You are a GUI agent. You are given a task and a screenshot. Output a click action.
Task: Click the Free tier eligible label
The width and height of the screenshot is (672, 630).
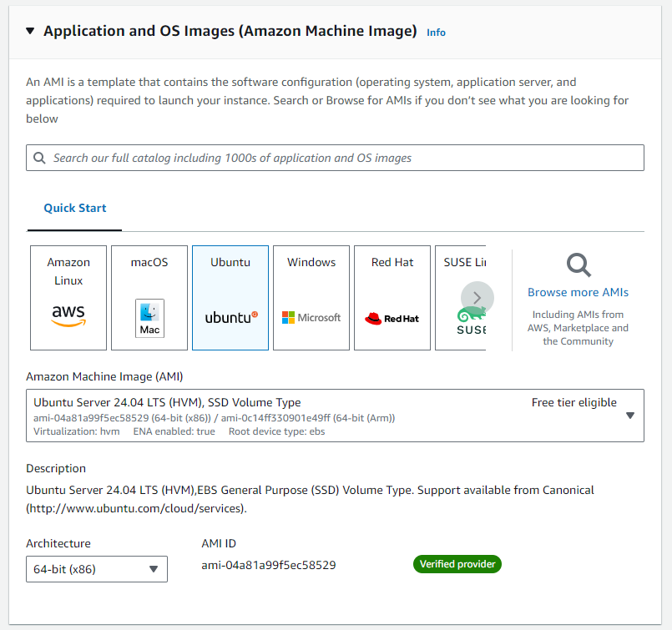pyautogui.click(x=573, y=402)
